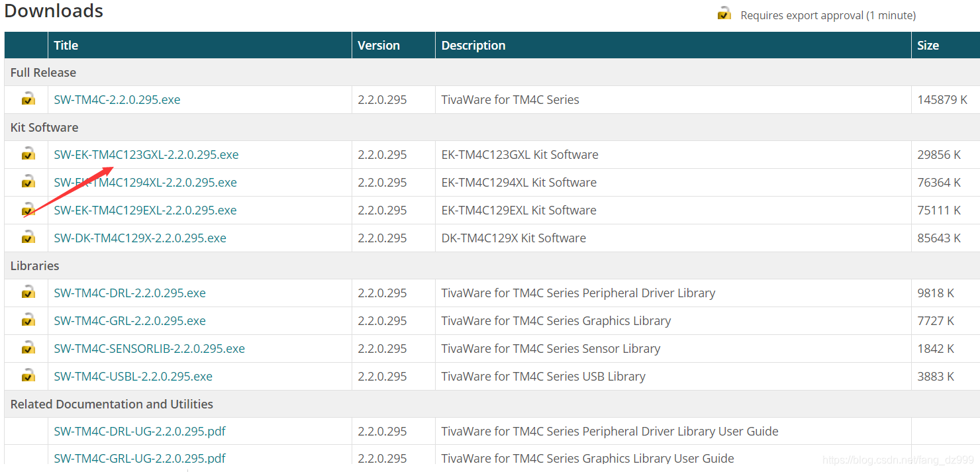This screenshot has height=472, width=980.
Task: Click lock icon beside SW-TM4C-DRL-2.2.0.295.exe
Action: (x=28, y=293)
